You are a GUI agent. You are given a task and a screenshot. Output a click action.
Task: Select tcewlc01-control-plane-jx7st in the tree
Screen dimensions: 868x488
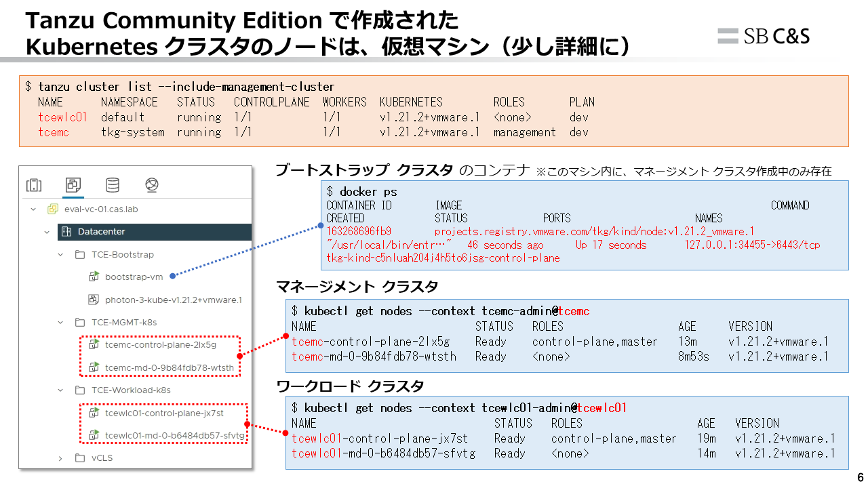(165, 413)
